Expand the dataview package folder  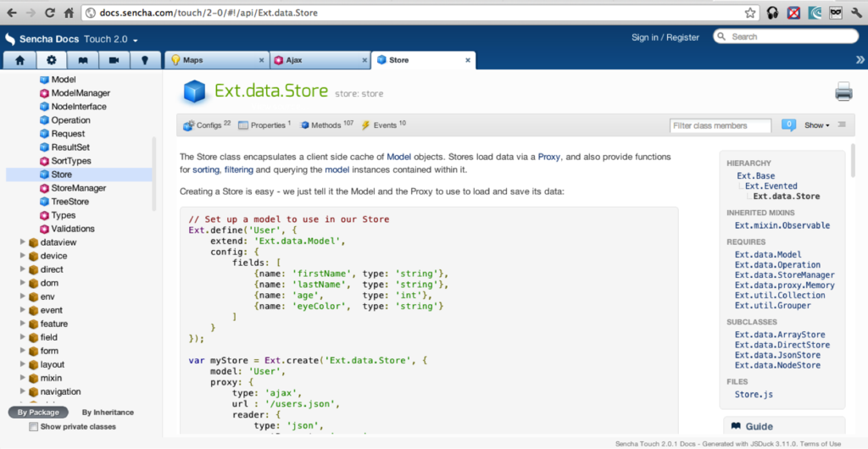click(23, 241)
